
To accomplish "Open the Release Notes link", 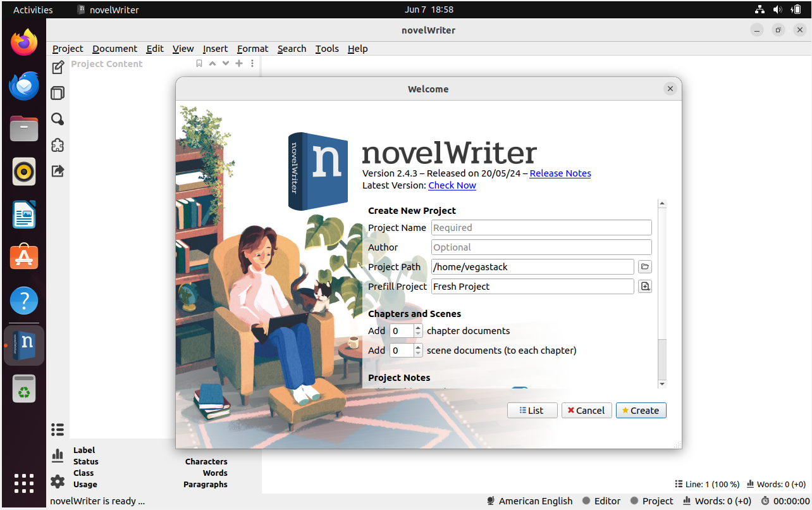I will tap(560, 173).
